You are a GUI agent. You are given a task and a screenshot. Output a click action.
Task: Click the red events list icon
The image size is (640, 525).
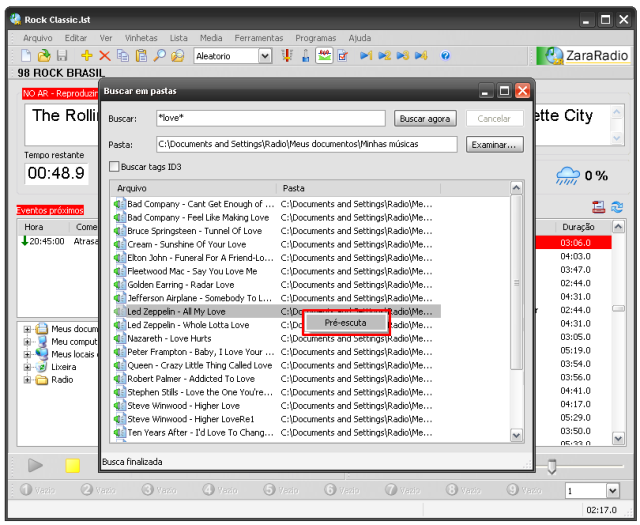(598, 207)
